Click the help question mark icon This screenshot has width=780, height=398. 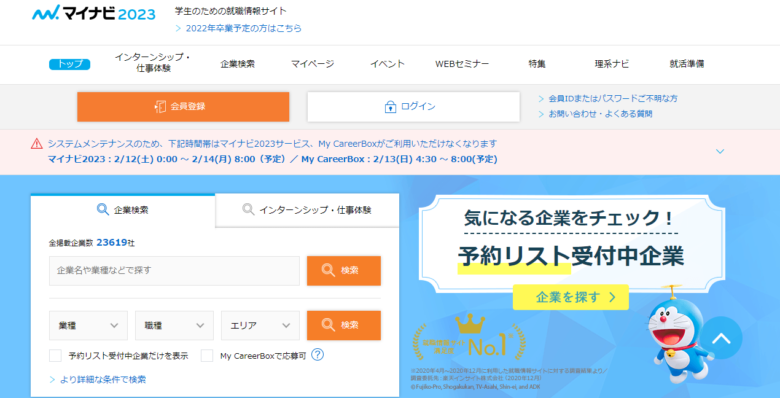[x=317, y=355]
